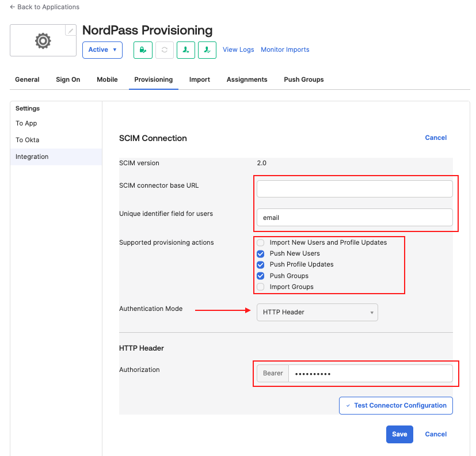Image resolution: width=476 pixels, height=456 pixels.
Task: Click the unique identifier field containing email
Action: coord(355,218)
